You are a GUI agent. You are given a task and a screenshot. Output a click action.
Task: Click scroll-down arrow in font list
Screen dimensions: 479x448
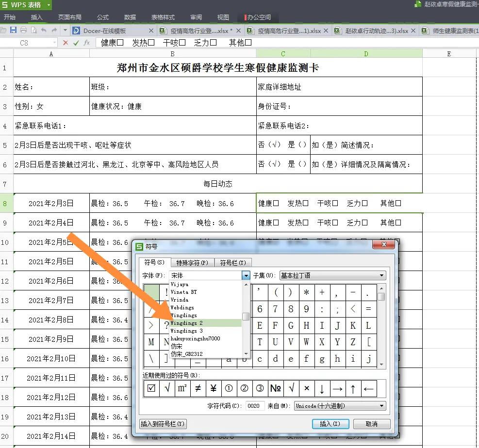(x=246, y=354)
